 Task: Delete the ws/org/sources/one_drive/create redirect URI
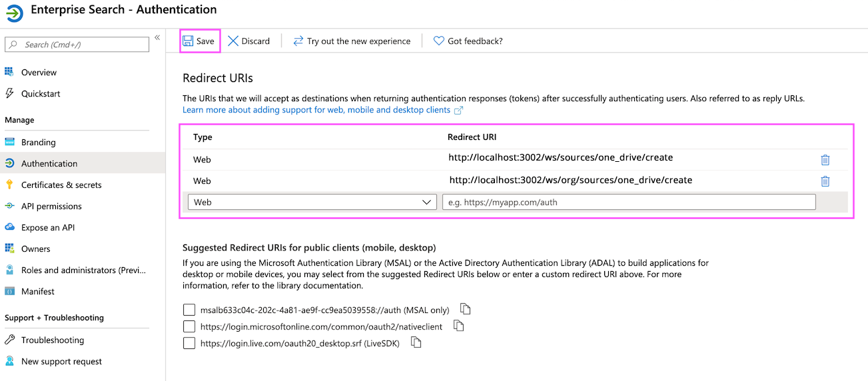825,181
